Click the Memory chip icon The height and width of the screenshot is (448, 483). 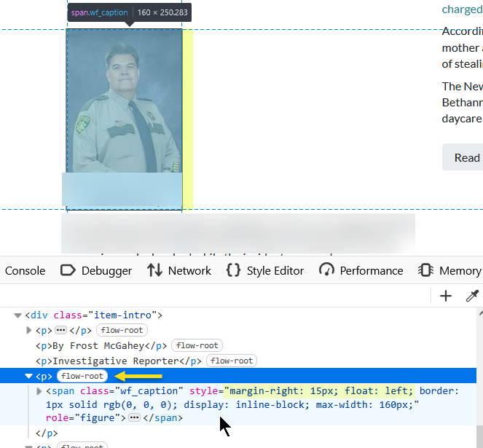click(x=425, y=270)
